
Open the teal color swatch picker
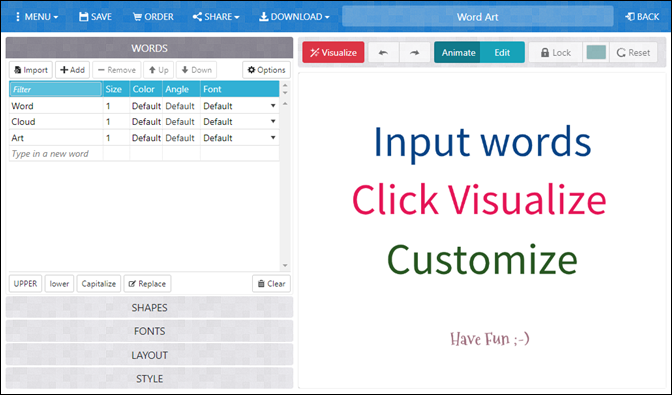tap(596, 52)
